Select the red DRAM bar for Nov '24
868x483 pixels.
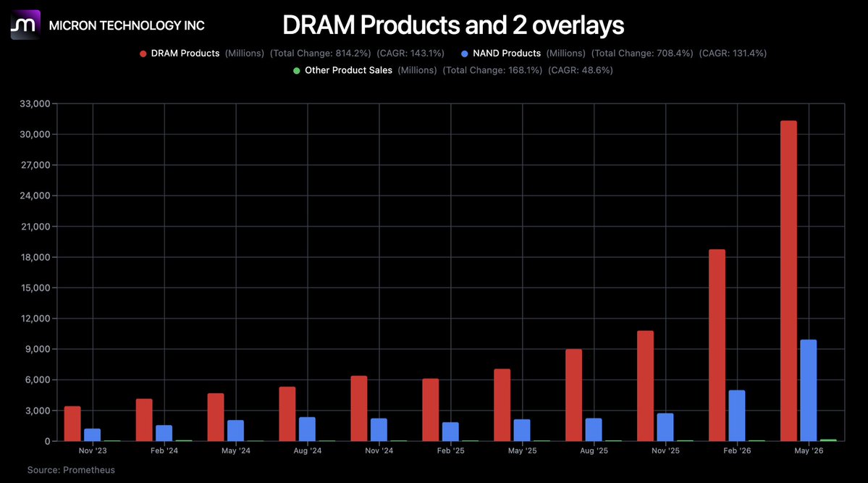click(x=359, y=408)
